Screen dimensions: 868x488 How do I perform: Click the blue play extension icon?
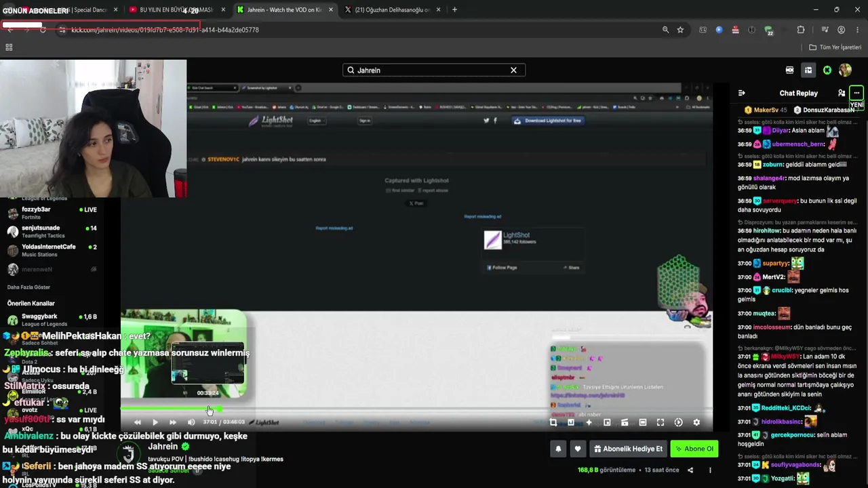tap(719, 30)
